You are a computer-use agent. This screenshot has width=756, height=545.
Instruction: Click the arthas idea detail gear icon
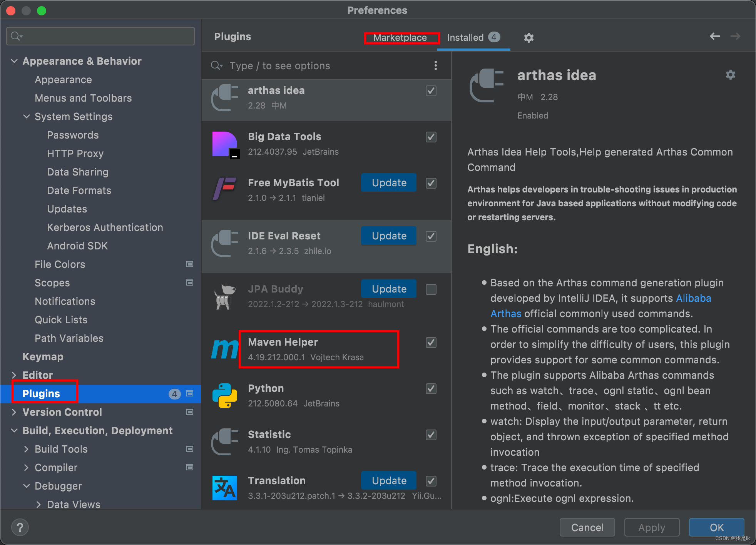pos(730,75)
